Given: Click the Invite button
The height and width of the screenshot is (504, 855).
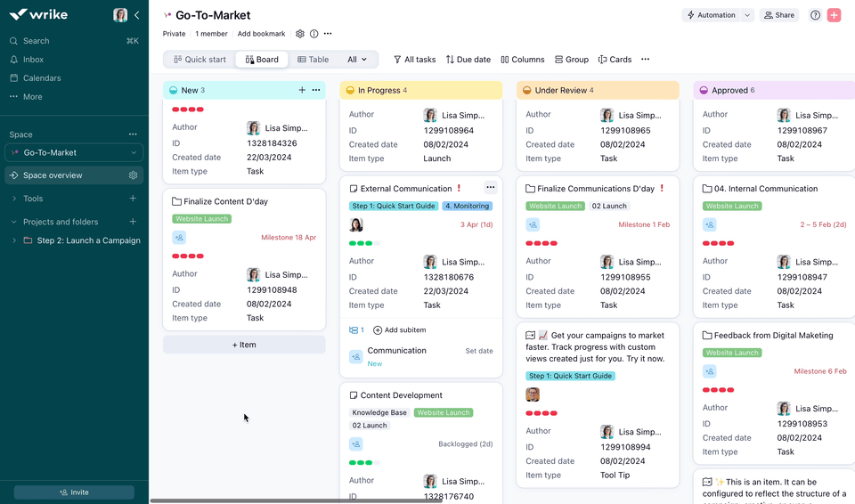Looking at the screenshot, I should click(74, 492).
